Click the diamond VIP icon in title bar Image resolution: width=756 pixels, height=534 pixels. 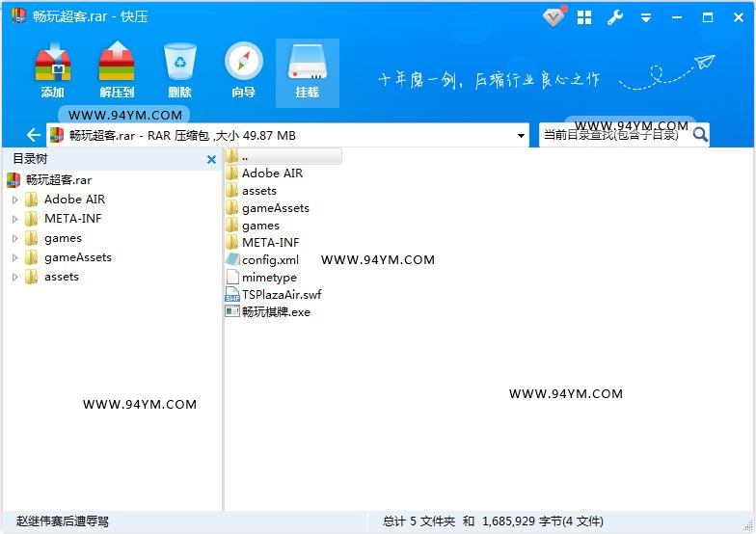click(x=553, y=17)
